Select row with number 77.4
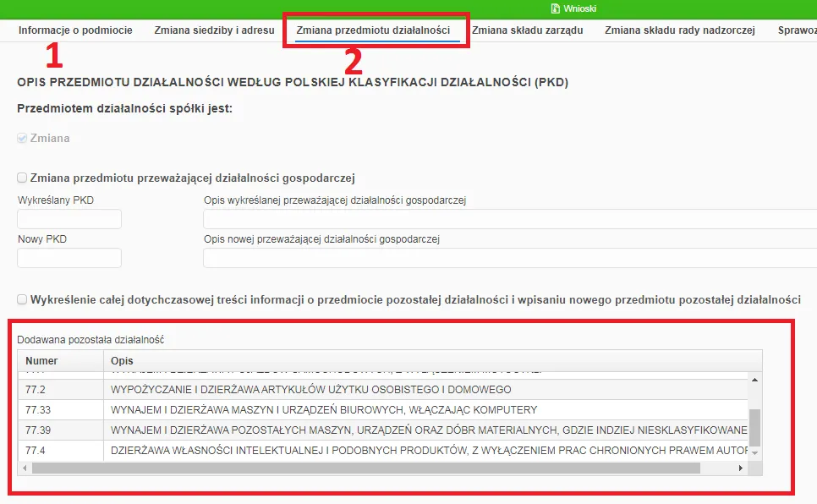 coord(382,451)
